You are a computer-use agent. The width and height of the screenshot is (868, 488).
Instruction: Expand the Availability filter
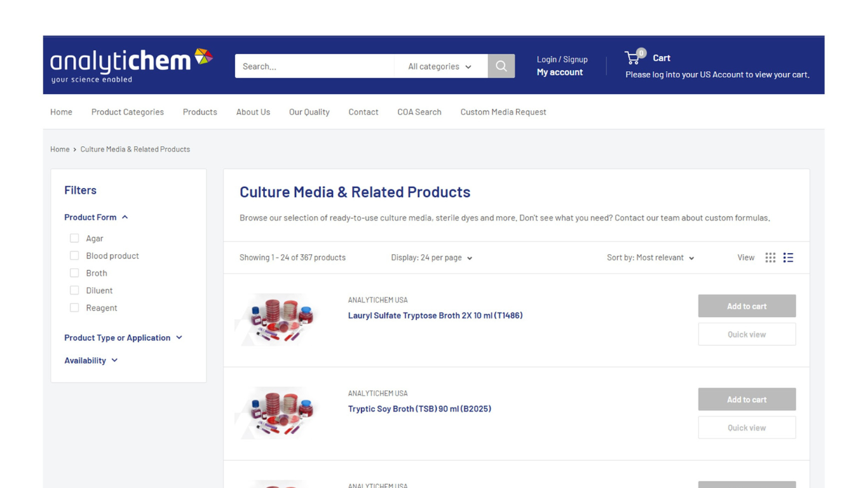point(91,360)
